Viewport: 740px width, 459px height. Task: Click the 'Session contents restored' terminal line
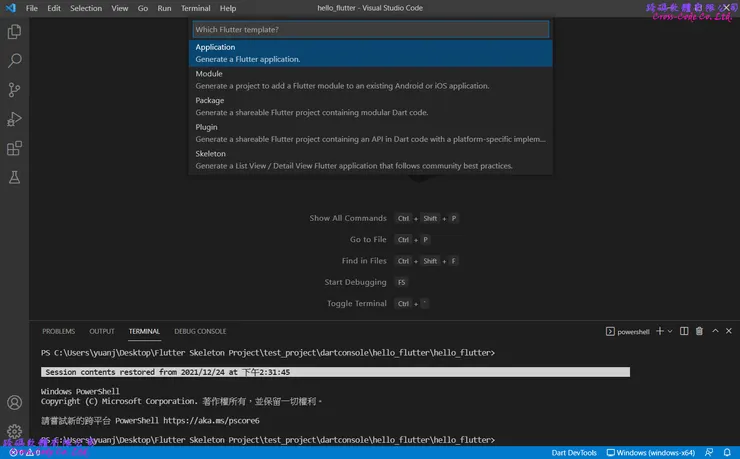335,372
